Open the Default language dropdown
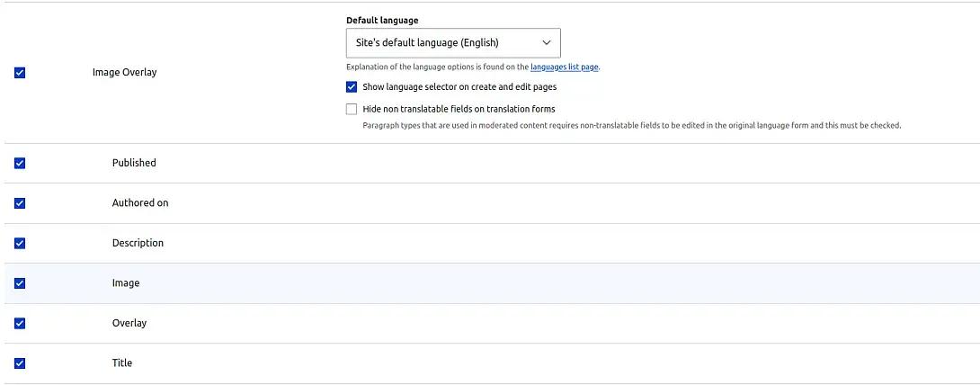 (453, 43)
